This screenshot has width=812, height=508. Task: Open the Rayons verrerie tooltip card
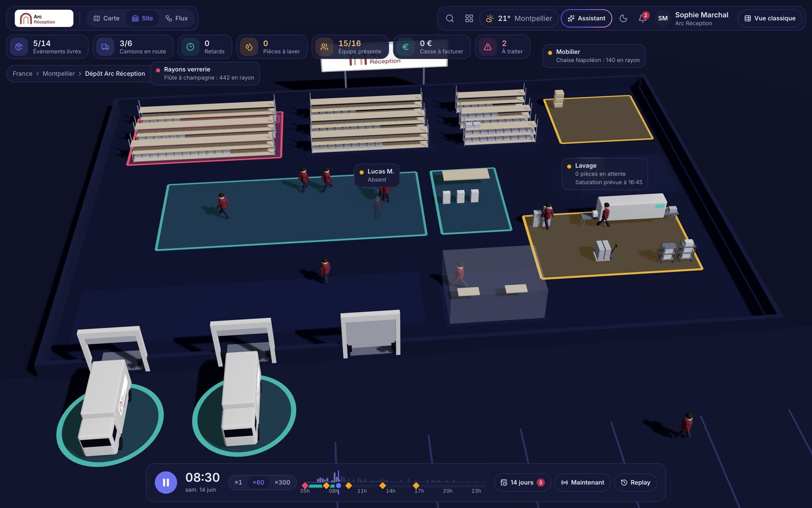205,74
